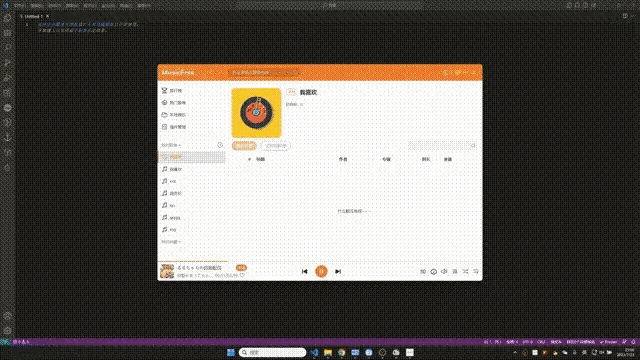Open the top VS Code activity bar icon

[x=7, y=18]
